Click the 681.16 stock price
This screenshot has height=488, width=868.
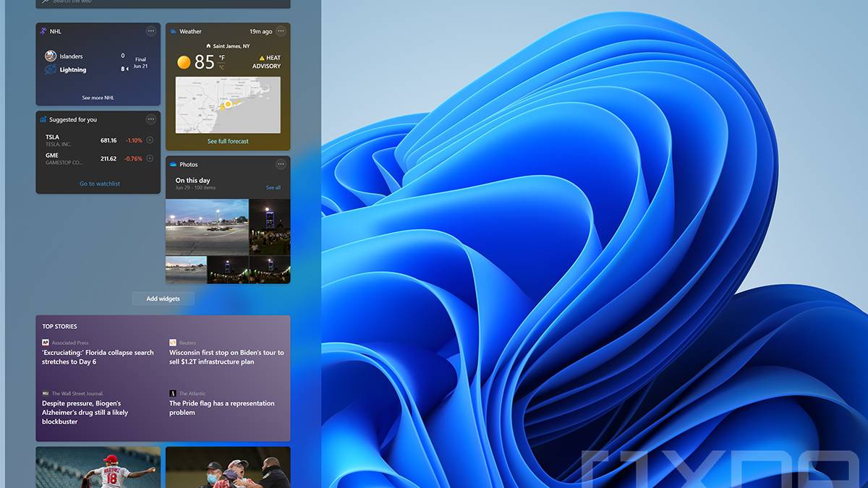[x=109, y=140]
